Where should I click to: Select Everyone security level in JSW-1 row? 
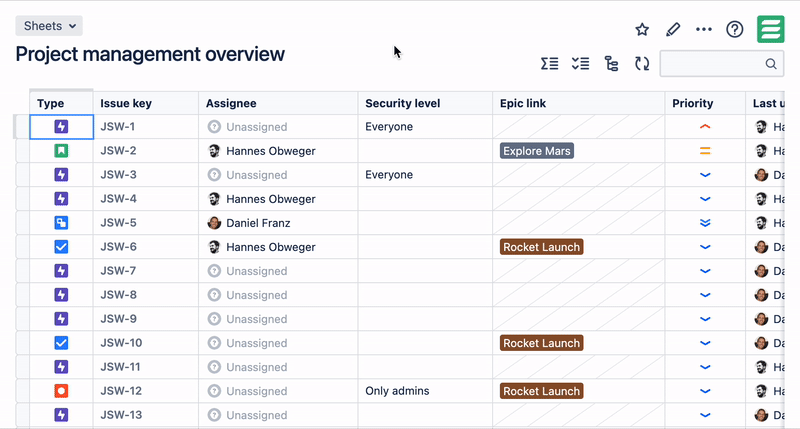(389, 127)
